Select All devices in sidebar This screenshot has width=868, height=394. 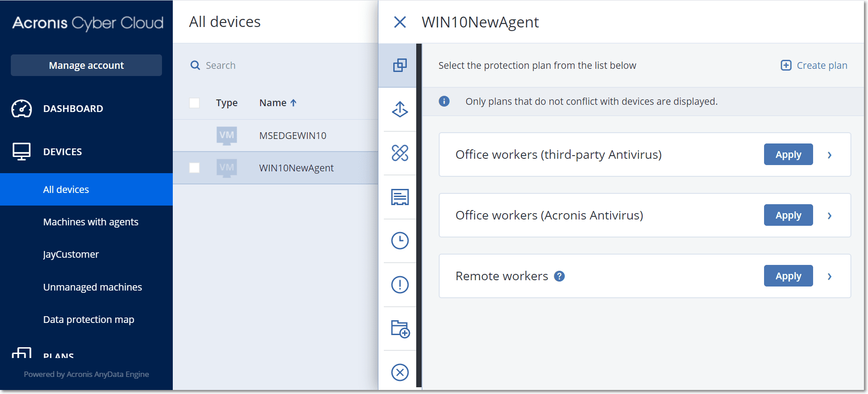pos(86,189)
